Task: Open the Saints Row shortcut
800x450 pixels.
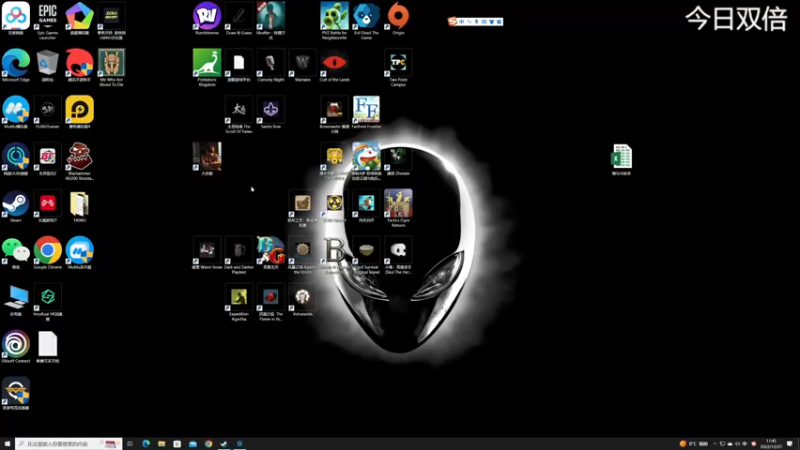Action: (270, 112)
